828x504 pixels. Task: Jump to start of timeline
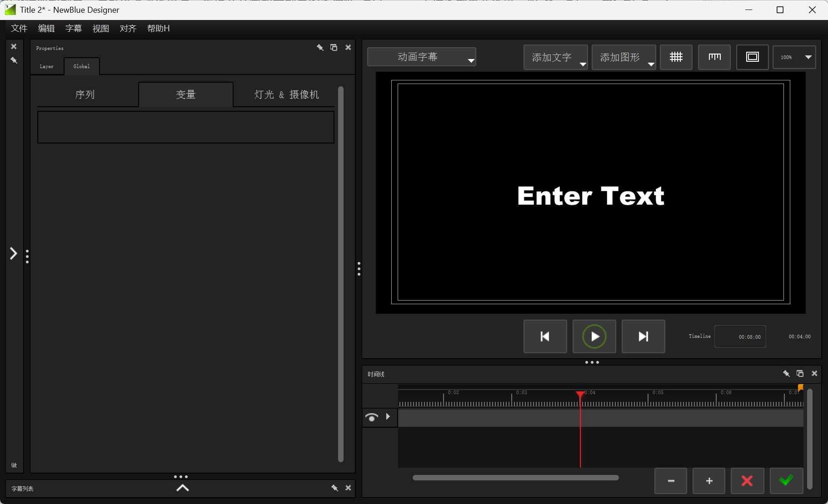point(545,336)
